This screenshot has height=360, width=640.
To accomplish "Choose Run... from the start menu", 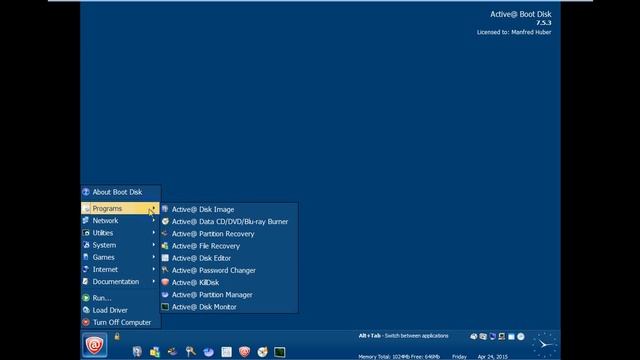I will [120, 298].
